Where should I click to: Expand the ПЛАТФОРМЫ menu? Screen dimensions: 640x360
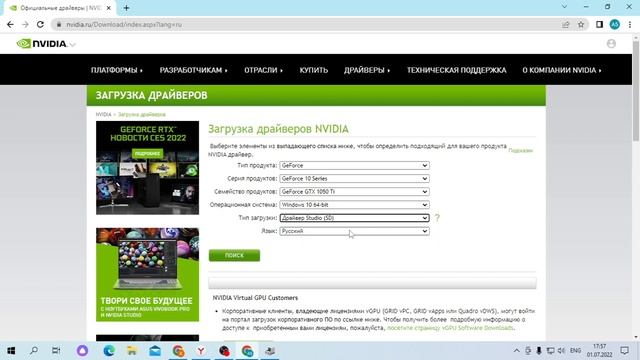point(117,70)
